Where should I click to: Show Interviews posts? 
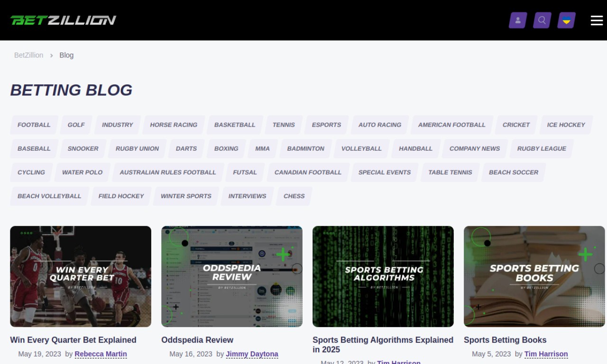click(x=247, y=196)
